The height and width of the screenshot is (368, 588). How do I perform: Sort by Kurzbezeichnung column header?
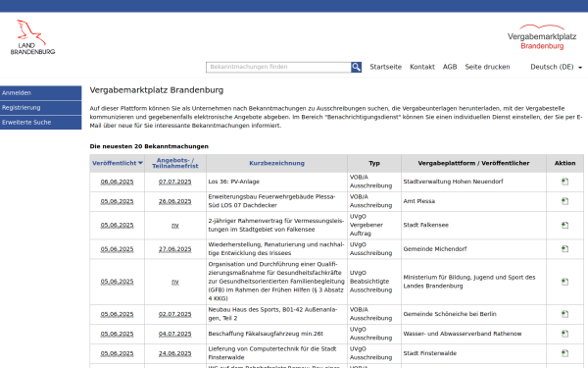point(276,163)
